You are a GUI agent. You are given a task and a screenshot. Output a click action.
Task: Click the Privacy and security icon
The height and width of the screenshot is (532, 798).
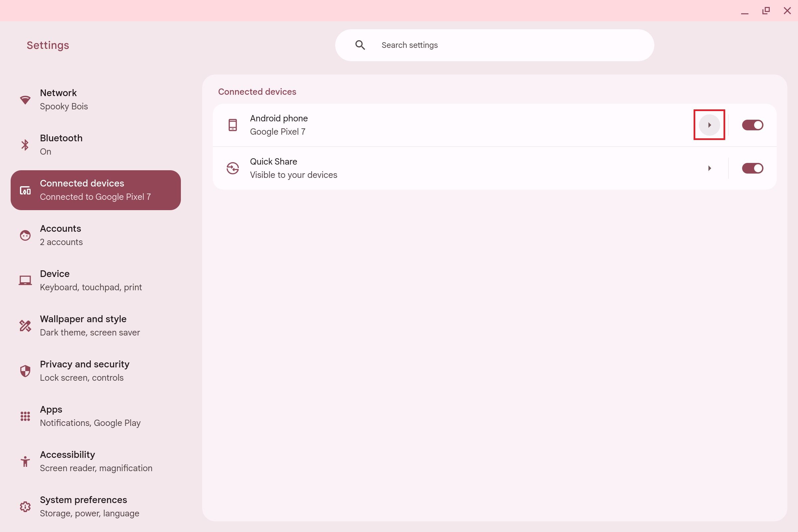[25, 370]
